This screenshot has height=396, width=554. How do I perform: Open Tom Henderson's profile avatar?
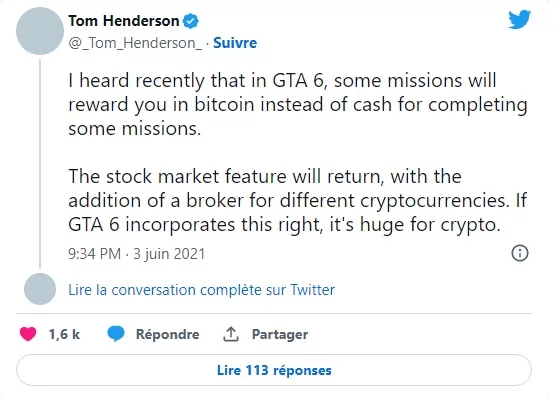[40, 31]
